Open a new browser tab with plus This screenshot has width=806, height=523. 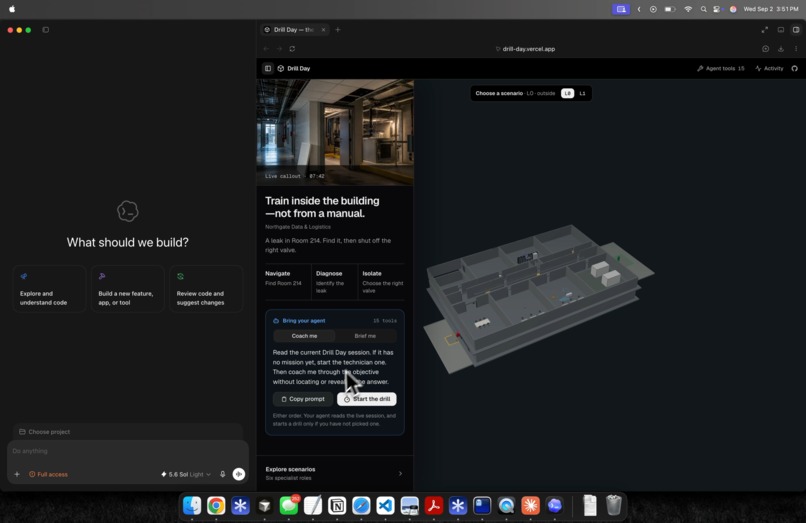click(338, 30)
